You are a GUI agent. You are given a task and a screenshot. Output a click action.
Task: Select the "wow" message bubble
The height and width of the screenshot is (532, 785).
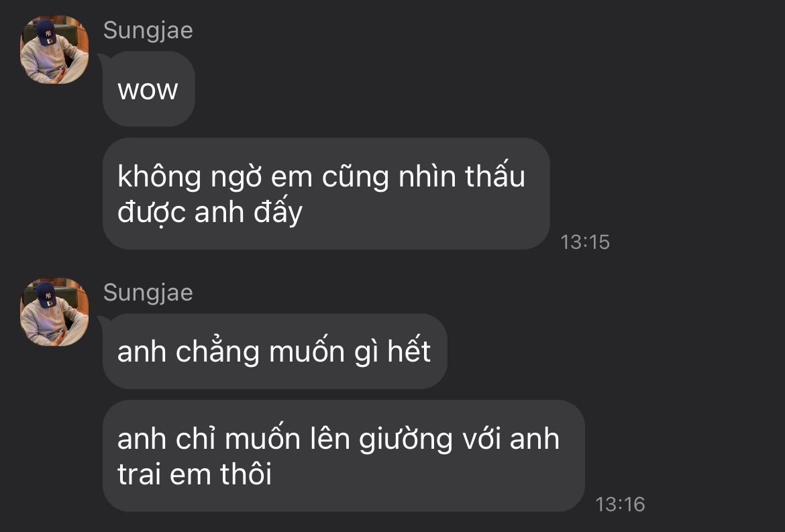149,89
